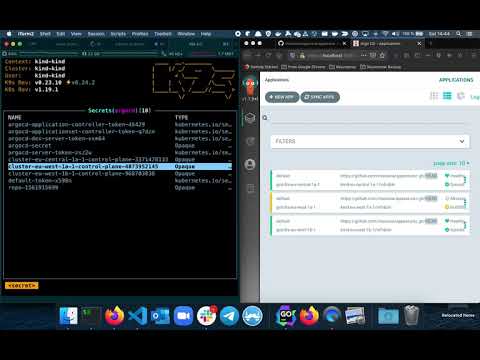Image resolution: width=480 pixels, height=360 pixels.
Task: Open actions menu of second application row
Action: [465, 203]
